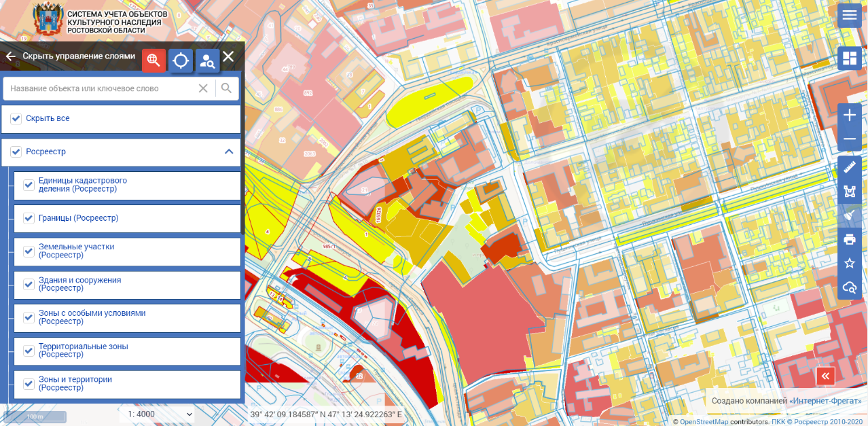868x426 pixels.
Task: Collapse the Росреестр layer group chevron
Action: click(229, 152)
